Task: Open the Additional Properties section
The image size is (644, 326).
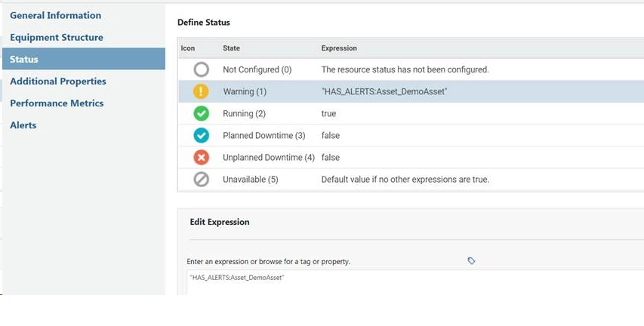Action: 58,81
